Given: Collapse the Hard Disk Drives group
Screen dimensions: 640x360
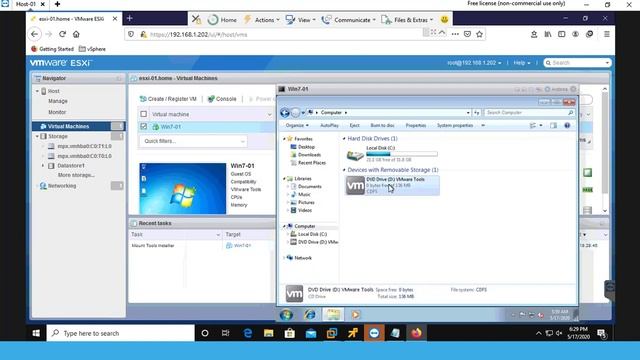Looking at the screenshot, I should click(344, 139).
